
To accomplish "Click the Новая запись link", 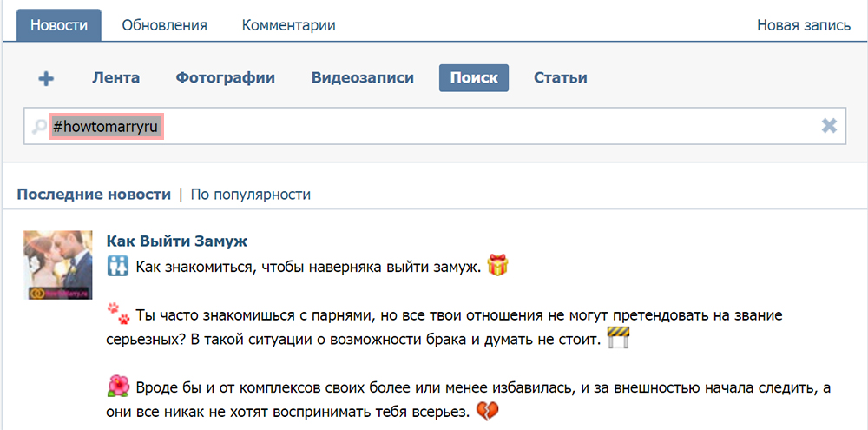I will click(x=803, y=25).
